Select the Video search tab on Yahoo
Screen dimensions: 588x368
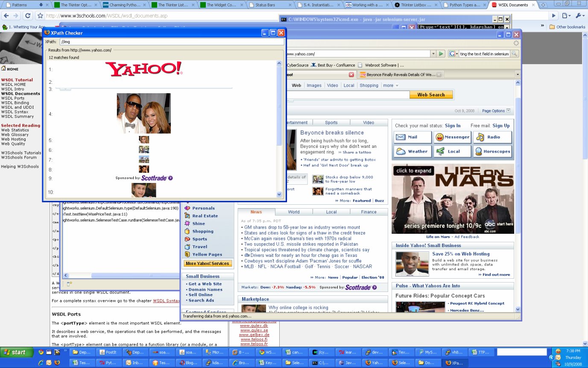click(332, 85)
